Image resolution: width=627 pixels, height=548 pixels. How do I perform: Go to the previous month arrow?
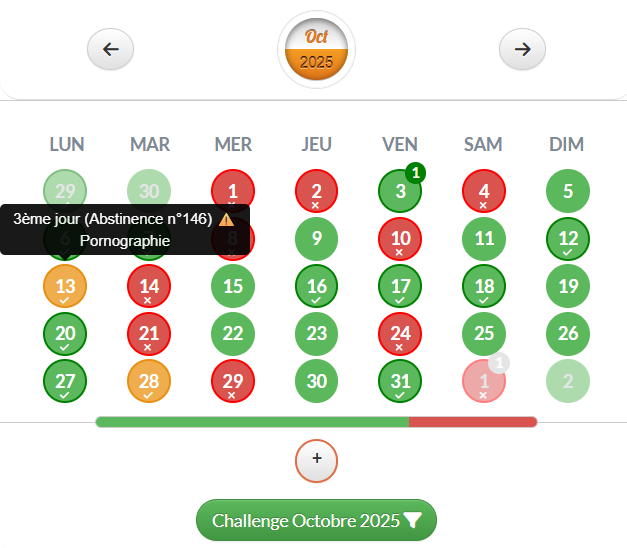pyautogui.click(x=110, y=49)
